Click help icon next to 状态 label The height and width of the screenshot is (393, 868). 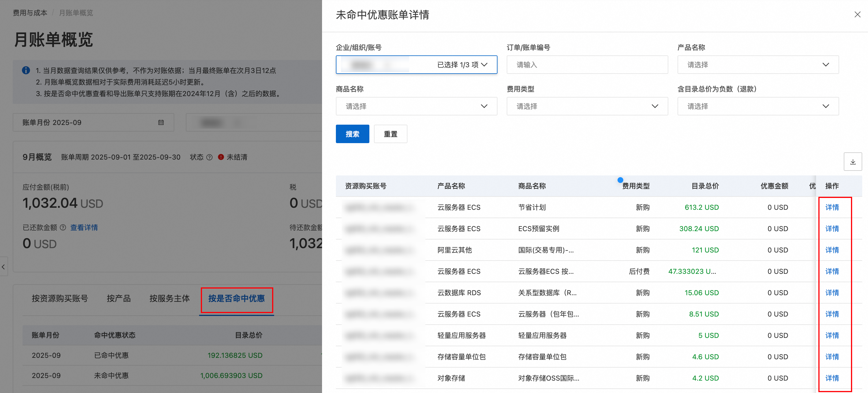pos(209,157)
